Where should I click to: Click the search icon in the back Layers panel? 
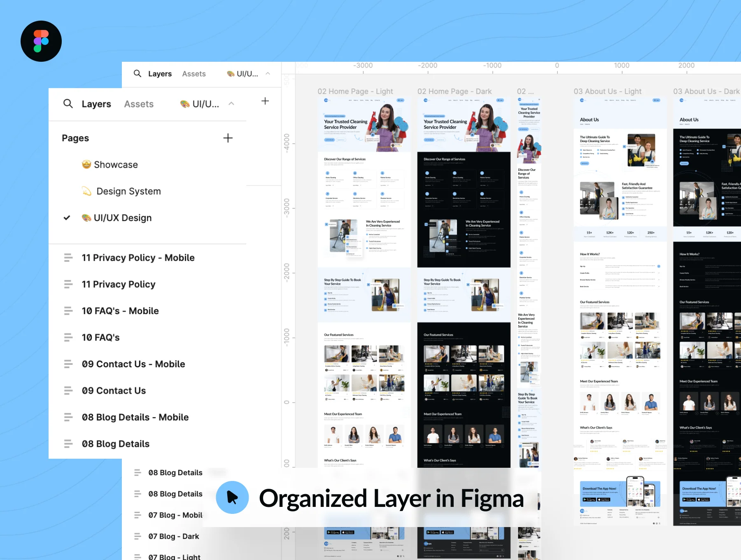[137, 73]
